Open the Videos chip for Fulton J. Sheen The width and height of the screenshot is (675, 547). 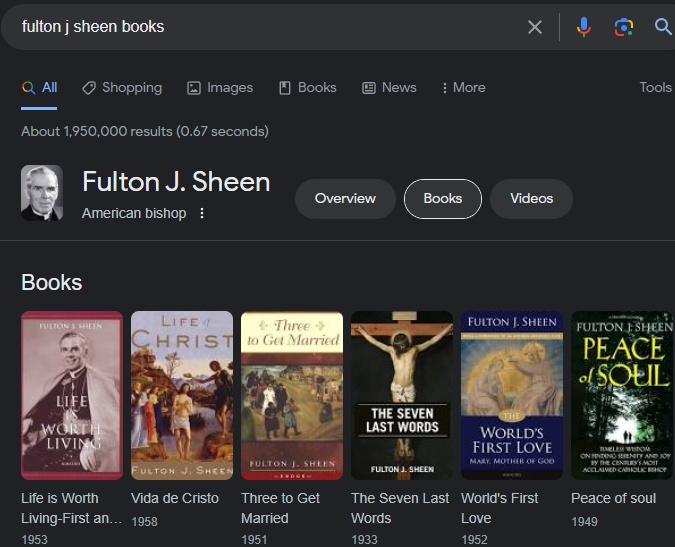(x=531, y=199)
